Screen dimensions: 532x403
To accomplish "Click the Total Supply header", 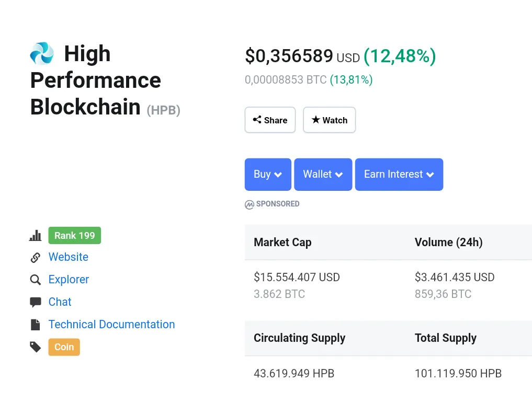I will (x=446, y=338).
